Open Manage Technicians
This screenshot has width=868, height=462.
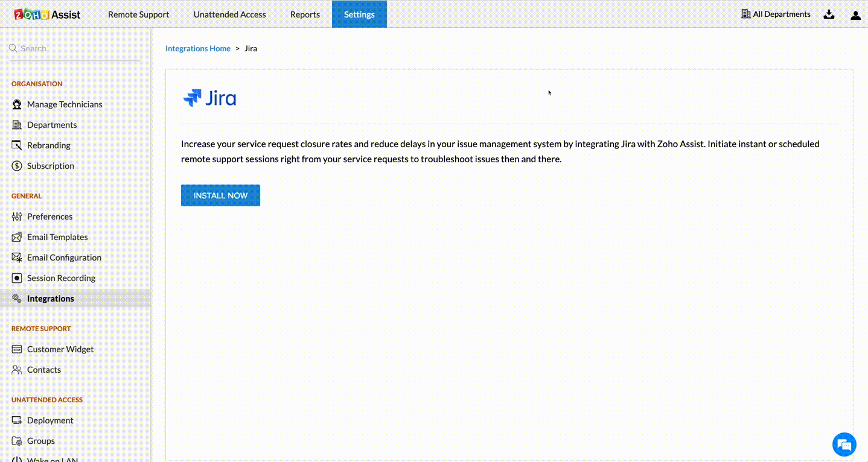tap(65, 104)
